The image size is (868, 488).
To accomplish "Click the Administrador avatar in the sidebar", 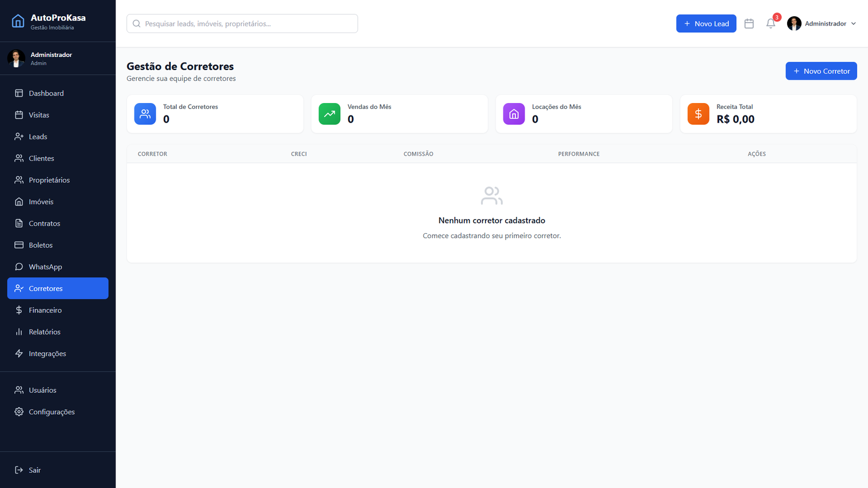I will (16, 59).
